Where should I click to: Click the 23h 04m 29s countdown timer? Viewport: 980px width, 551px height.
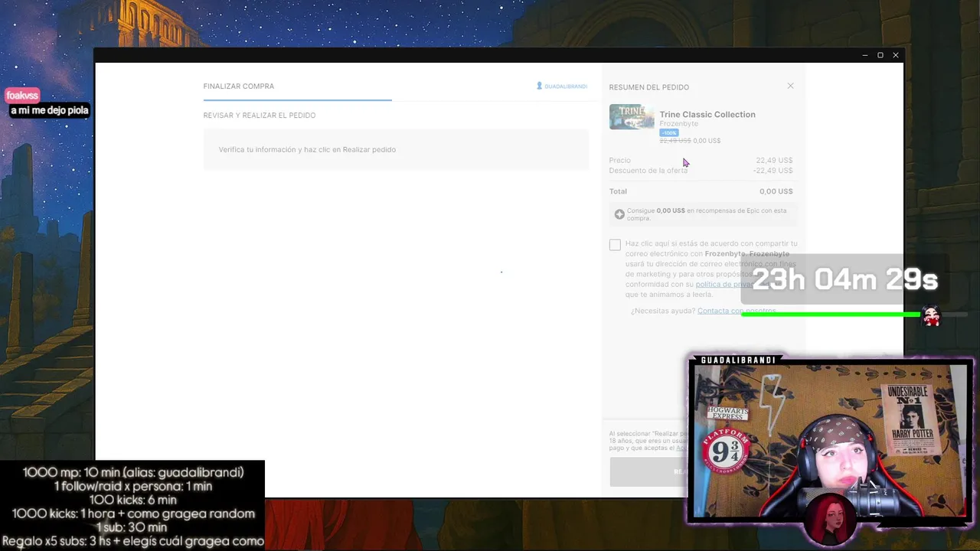845,280
